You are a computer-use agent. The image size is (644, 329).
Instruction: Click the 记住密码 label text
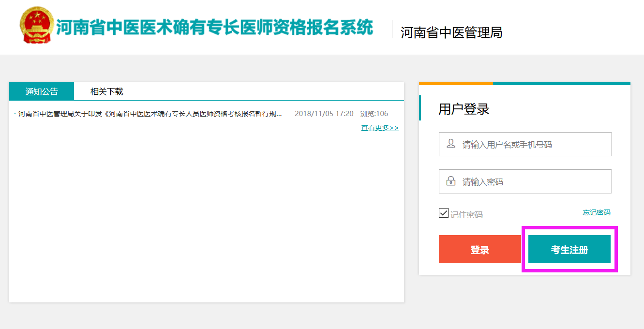pyautogui.click(x=466, y=214)
